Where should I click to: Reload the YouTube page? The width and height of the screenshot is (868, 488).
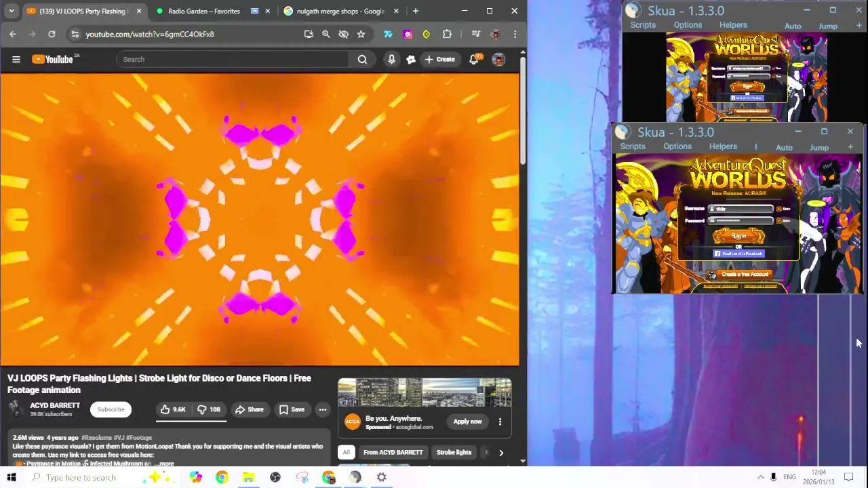coord(52,34)
